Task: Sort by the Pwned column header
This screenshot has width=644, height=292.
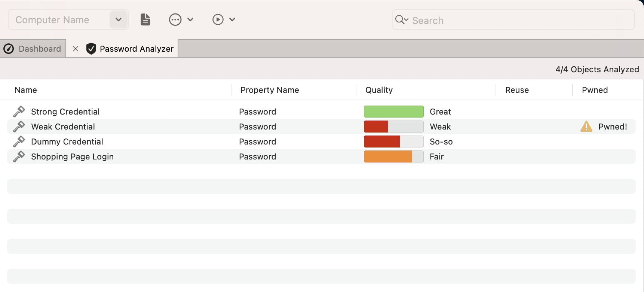Action: coord(595,90)
